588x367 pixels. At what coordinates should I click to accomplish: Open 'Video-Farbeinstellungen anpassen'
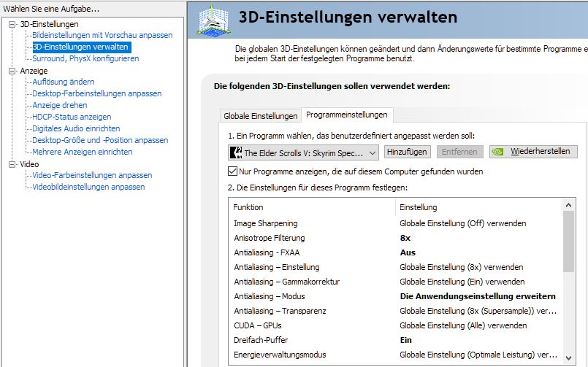pos(92,175)
